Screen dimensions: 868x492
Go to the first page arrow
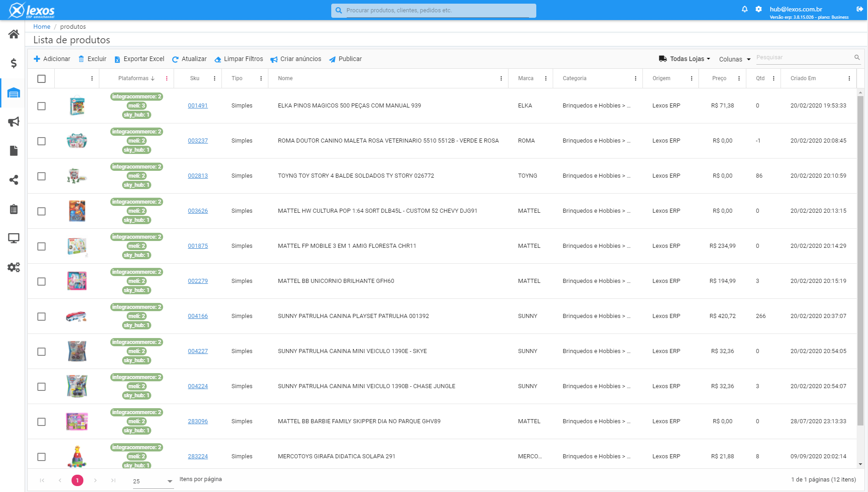point(42,480)
